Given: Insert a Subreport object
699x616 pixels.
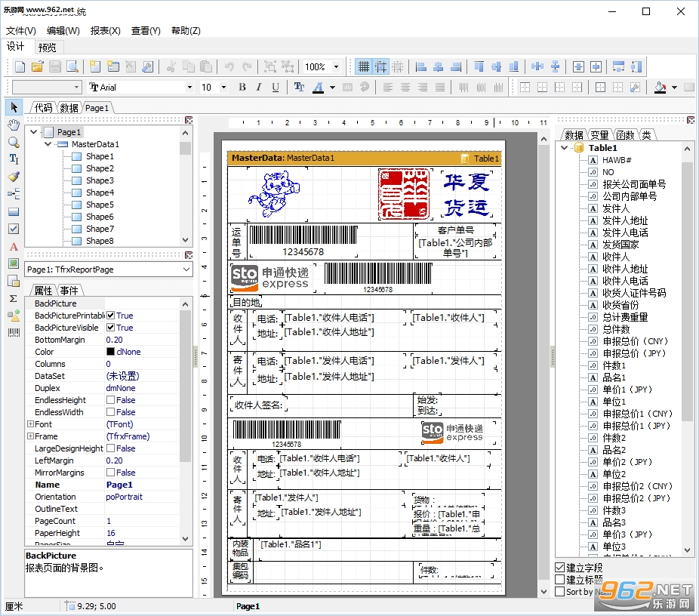Looking at the screenshot, I should pos(14,281).
